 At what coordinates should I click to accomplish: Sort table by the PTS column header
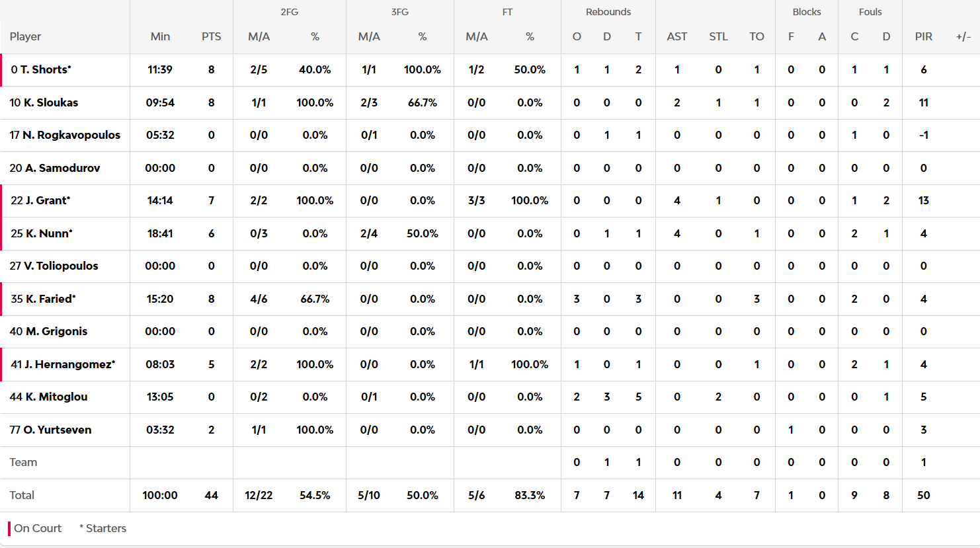tap(212, 36)
